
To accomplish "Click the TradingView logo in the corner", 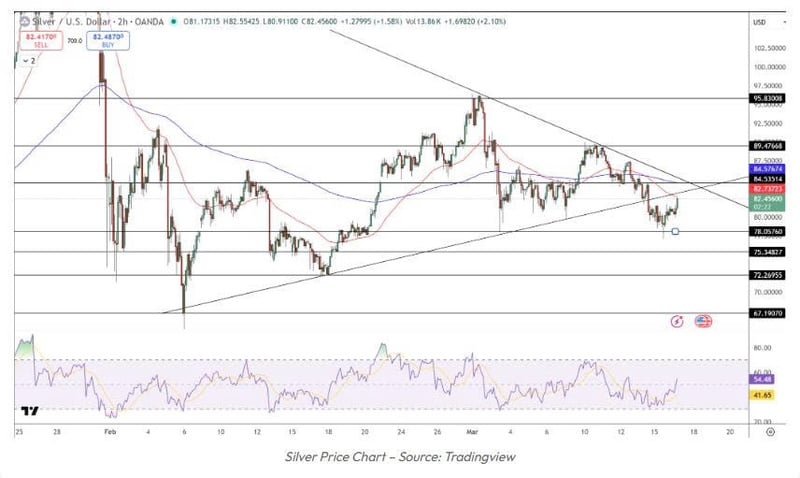I will 29,411.
